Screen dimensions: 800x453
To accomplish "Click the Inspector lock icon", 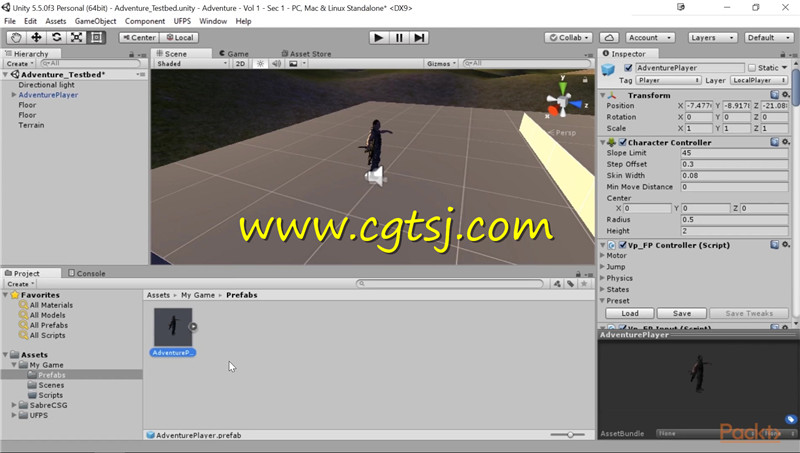I will tap(783, 54).
